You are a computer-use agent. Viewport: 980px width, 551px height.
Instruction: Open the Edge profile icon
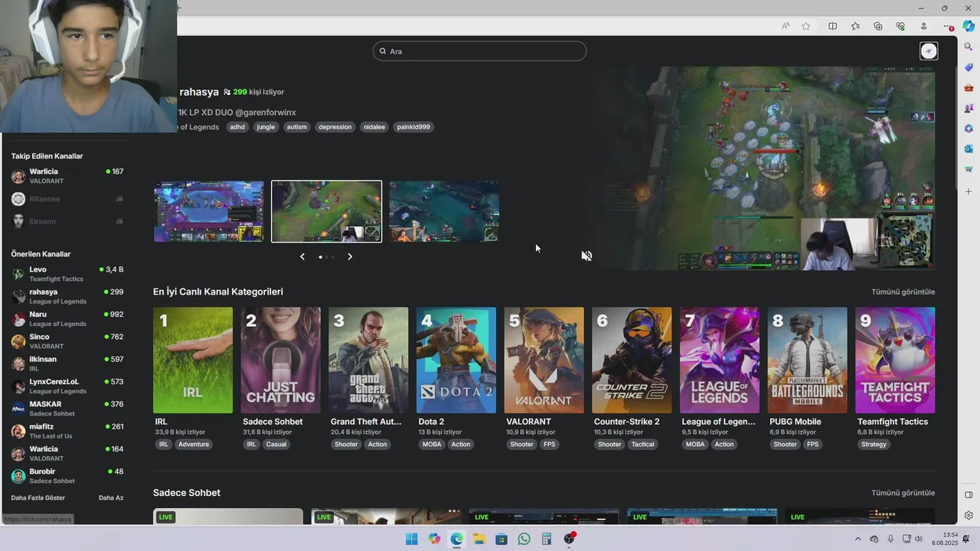(923, 26)
